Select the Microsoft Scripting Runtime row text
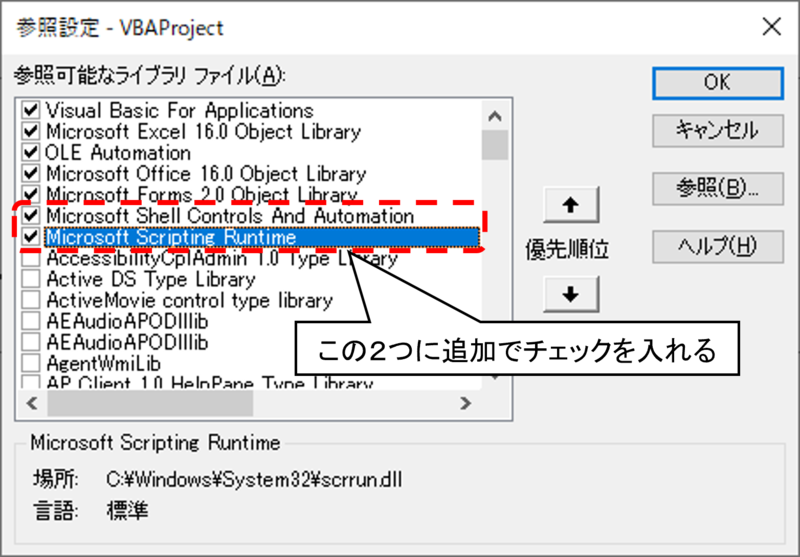Image resolution: width=800 pixels, height=557 pixels. click(171, 237)
